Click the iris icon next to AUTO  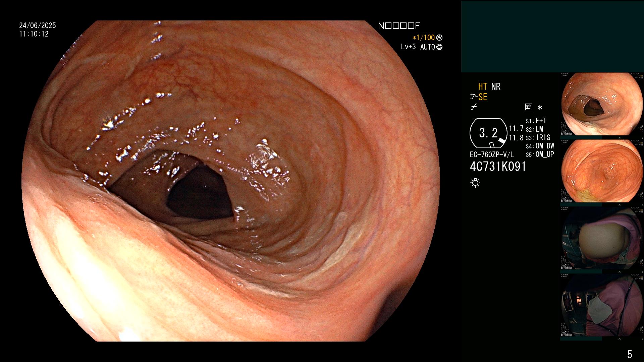point(439,47)
